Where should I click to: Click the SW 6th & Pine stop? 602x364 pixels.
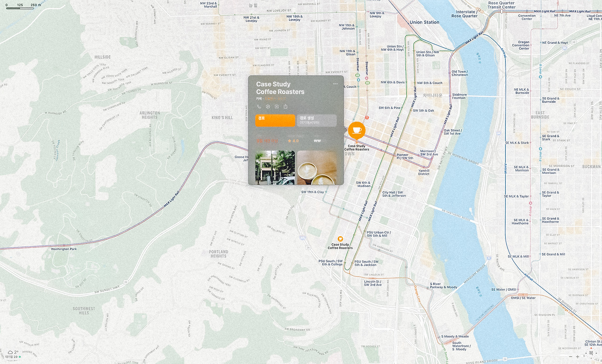point(389,108)
